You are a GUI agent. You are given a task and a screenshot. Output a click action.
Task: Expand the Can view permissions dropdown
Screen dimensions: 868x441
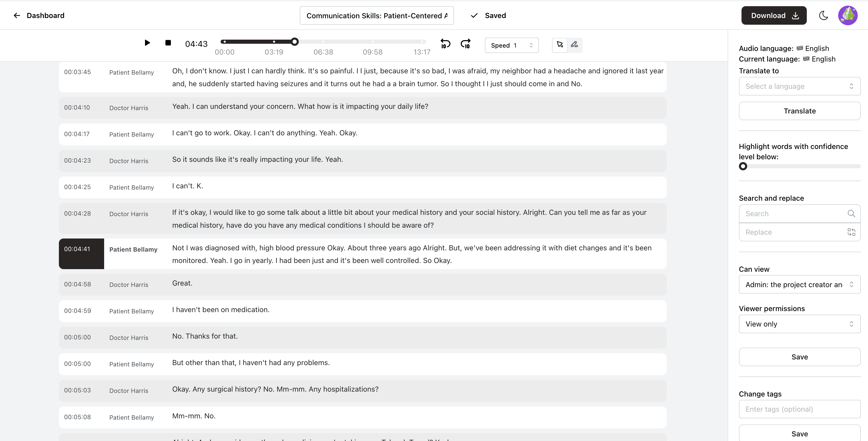click(x=799, y=285)
